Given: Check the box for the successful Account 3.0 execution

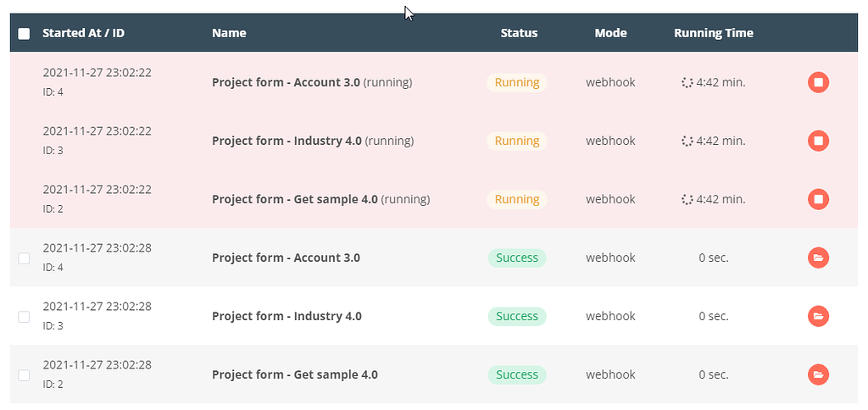Looking at the screenshot, I should 24,258.
